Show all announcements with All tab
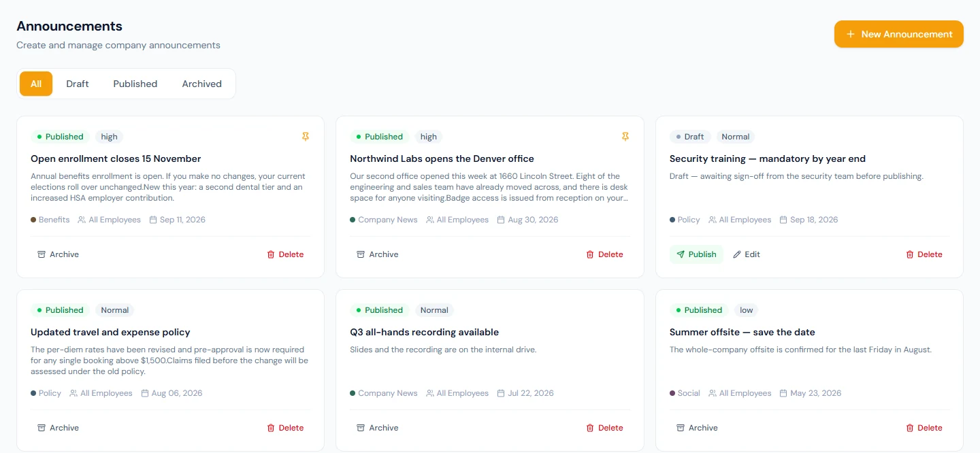The width and height of the screenshot is (980, 453). [36, 84]
